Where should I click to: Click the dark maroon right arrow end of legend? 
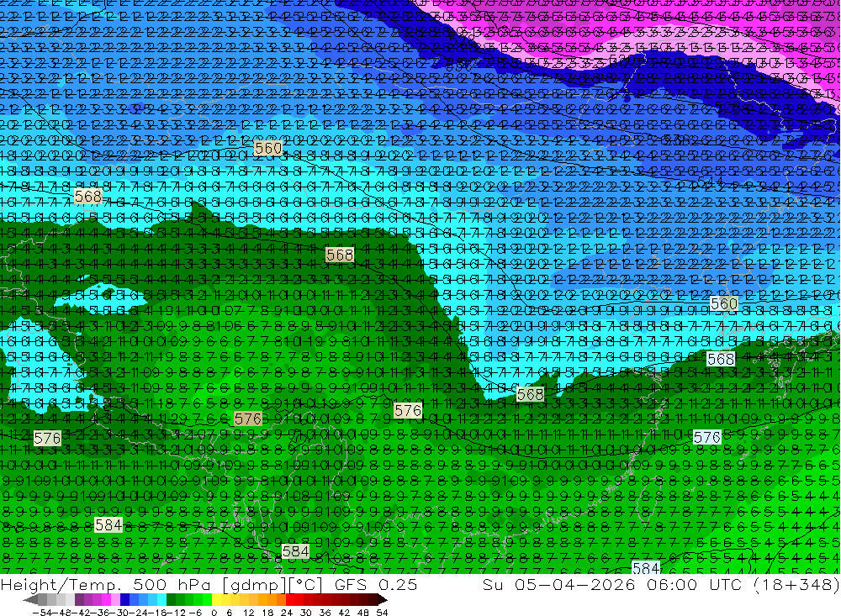[383, 600]
